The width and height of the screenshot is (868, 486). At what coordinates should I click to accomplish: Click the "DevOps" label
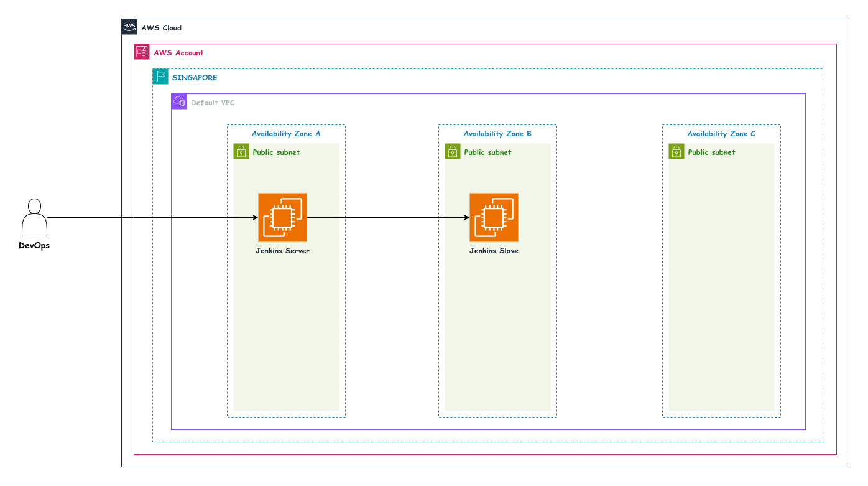34,245
